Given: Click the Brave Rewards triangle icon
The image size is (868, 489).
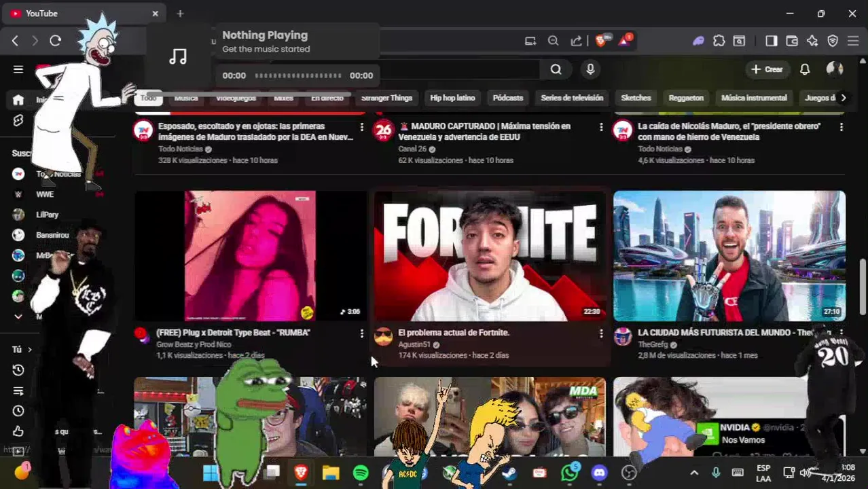Looking at the screenshot, I should pos(624,41).
